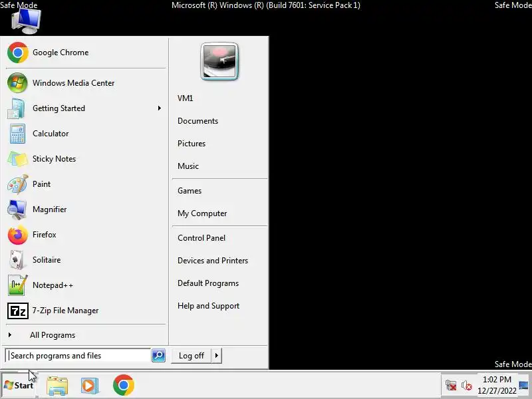This screenshot has height=399, width=532.
Task: Click the Calculator text label
Action: tap(51, 134)
